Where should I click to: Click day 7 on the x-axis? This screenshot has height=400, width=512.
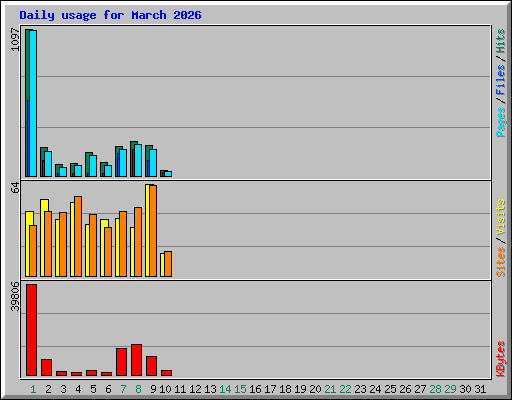click(x=123, y=389)
